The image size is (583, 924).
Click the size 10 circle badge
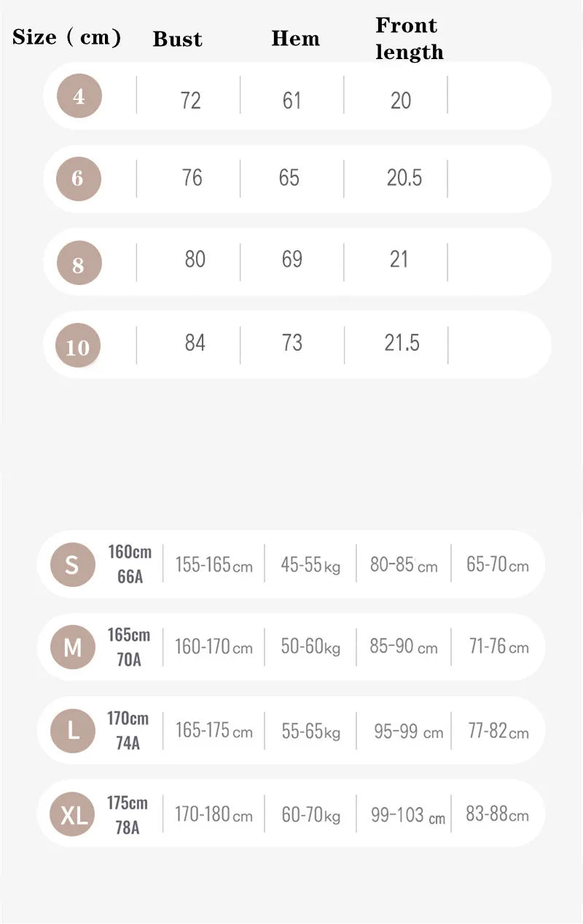point(77,345)
